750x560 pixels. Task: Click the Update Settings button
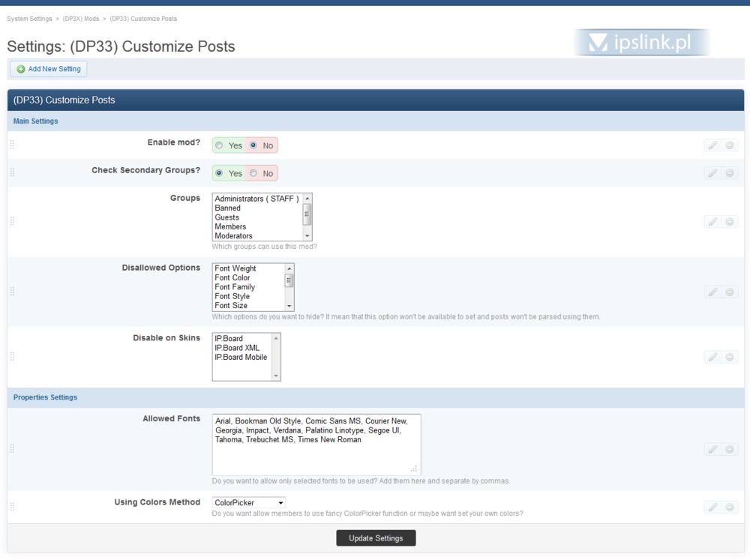tap(376, 538)
